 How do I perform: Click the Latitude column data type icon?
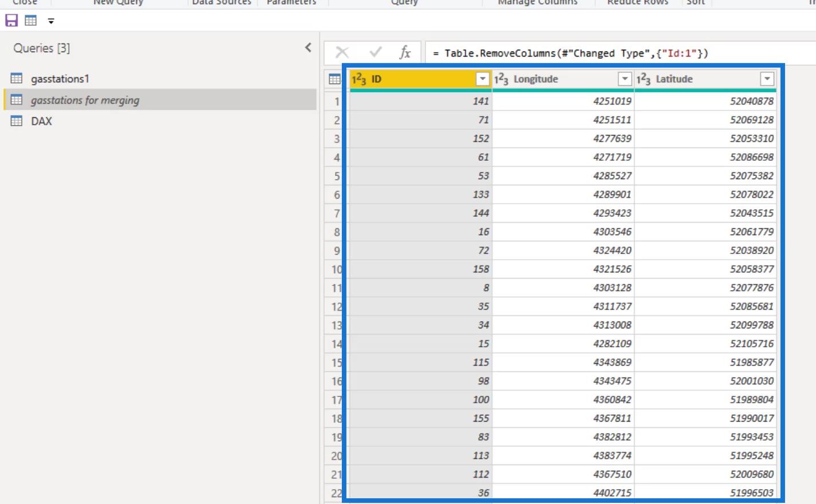643,79
